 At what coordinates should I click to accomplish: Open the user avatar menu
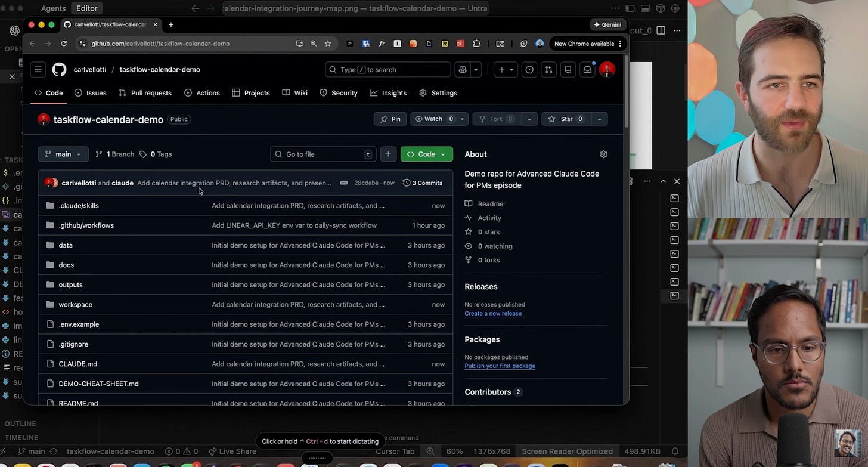[x=607, y=70]
